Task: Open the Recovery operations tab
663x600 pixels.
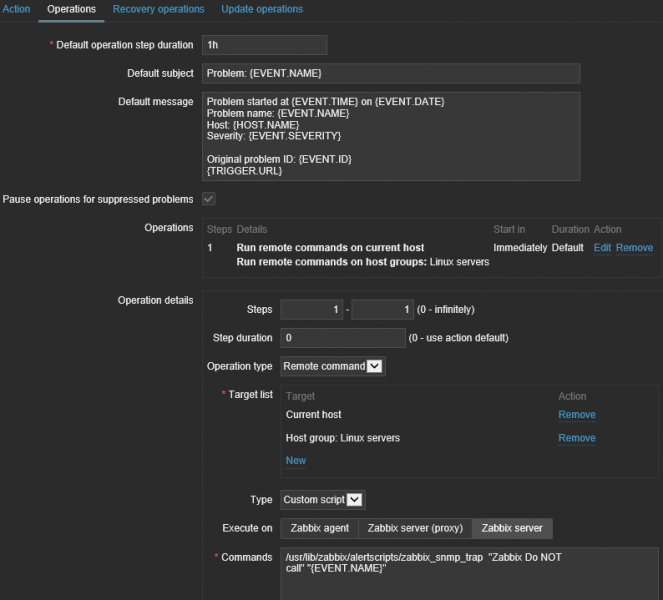Action: coord(158,9)
